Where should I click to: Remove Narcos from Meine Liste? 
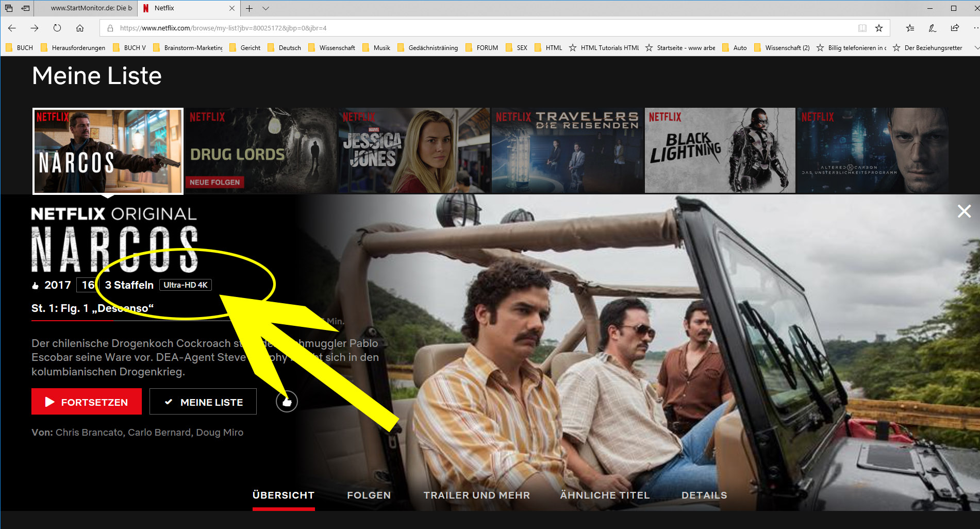[x=203, y=402]
